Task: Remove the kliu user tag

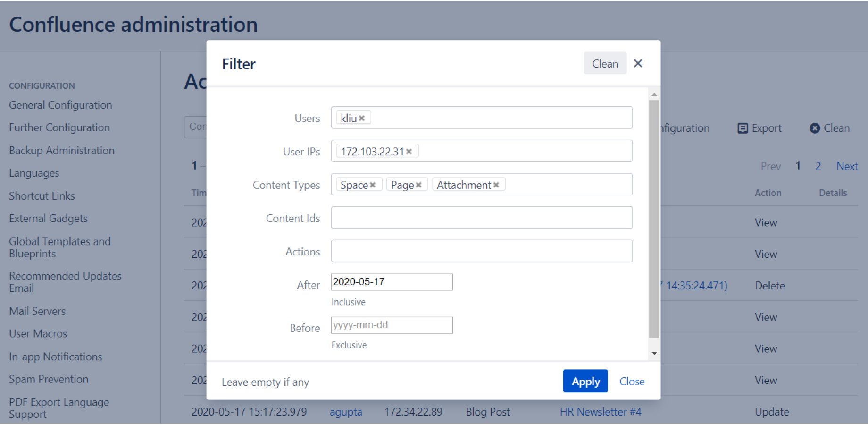Action: 362,119
